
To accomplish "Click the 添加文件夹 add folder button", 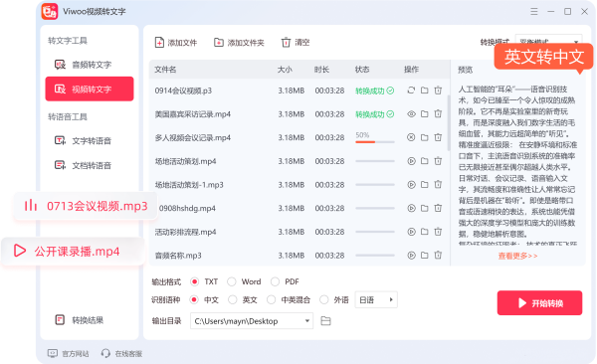I will (239, 43).
